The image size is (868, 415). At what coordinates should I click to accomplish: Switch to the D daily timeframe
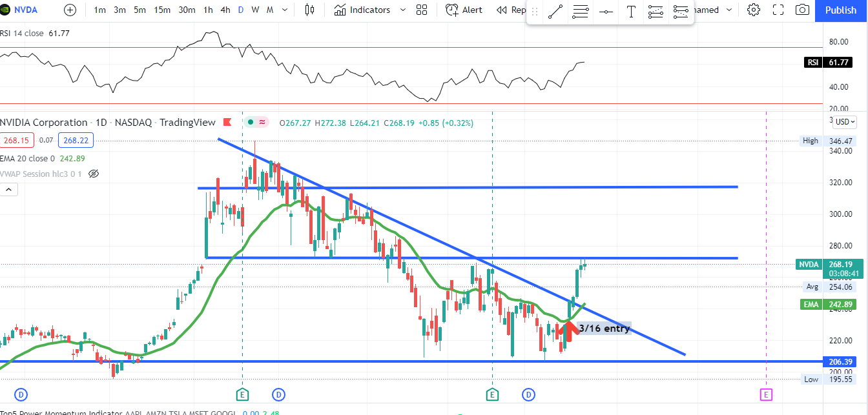[241, 10]
